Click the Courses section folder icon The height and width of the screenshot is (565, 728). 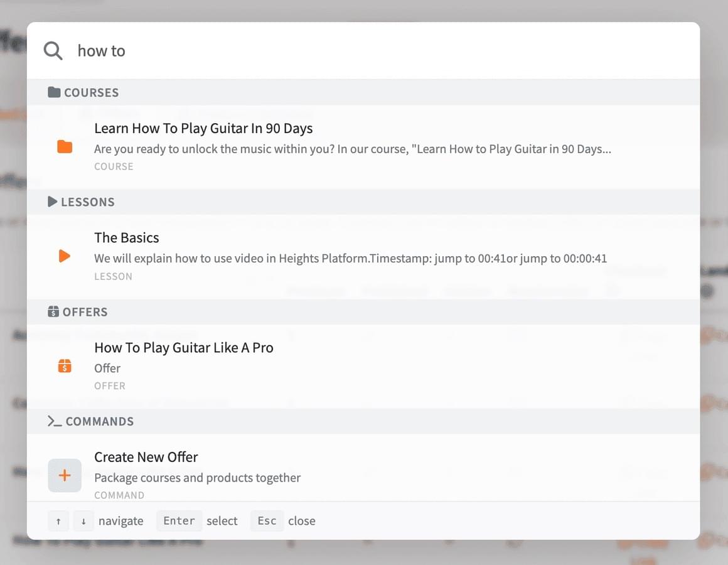pos(54,92)
